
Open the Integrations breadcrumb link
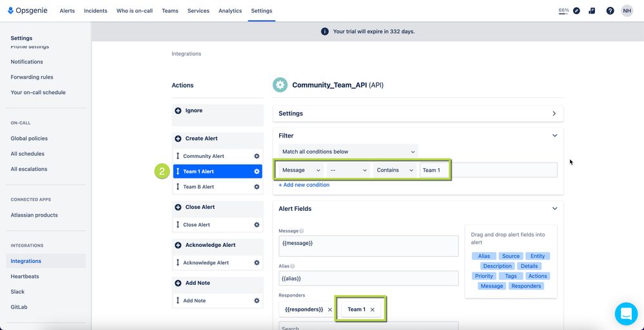click(186, 53)
